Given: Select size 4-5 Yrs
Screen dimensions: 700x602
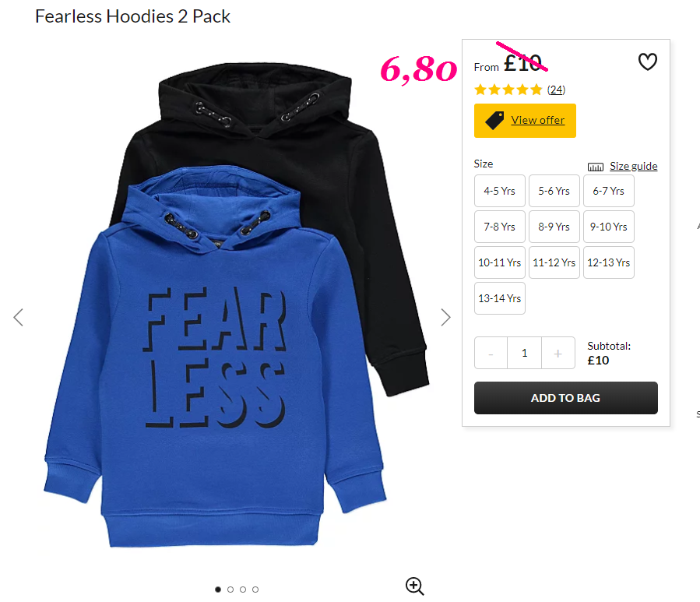Looking at the screenshot, I should point(500,191).
